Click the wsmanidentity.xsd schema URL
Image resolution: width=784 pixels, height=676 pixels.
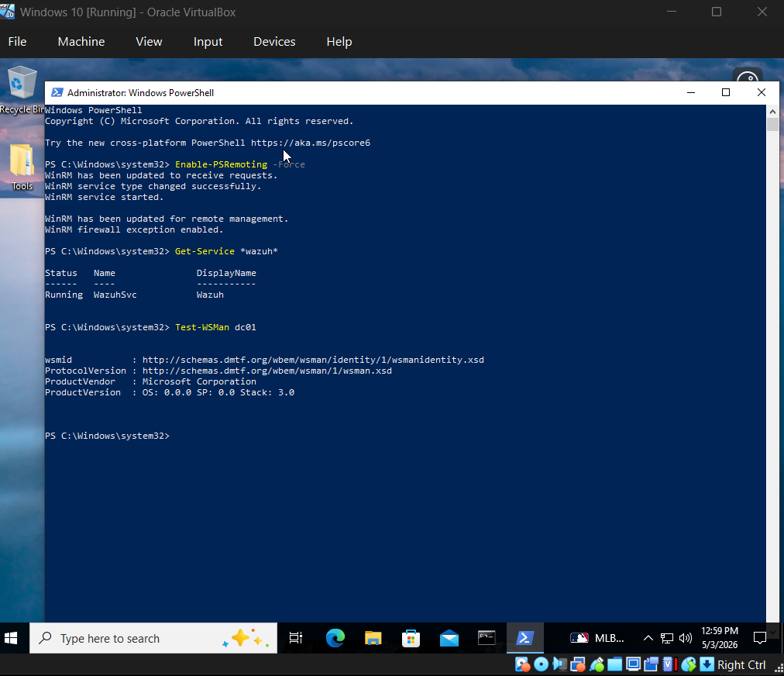click(x=313, y=360)
